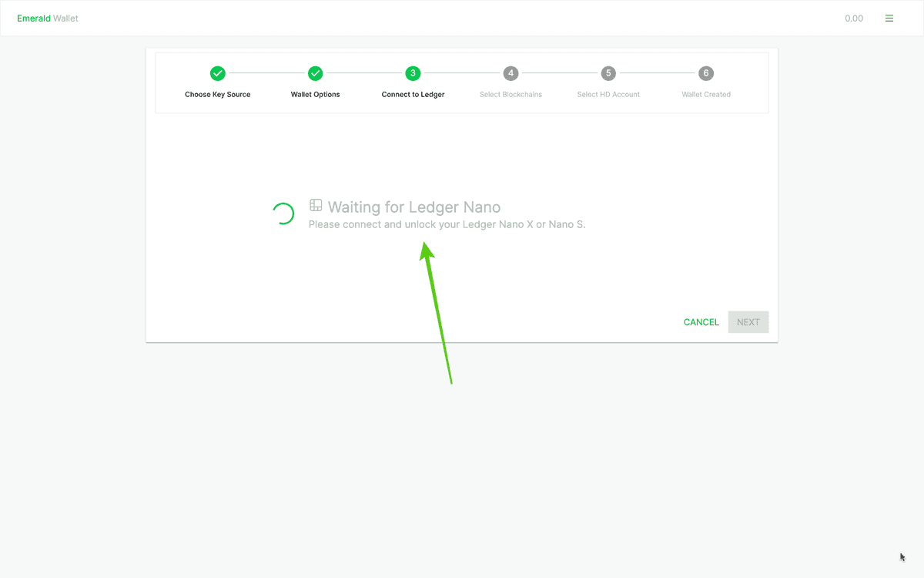Click the Select HD Account step 5 circle
The width and height of the screenshot is (924, 578).
coord(608,73)
